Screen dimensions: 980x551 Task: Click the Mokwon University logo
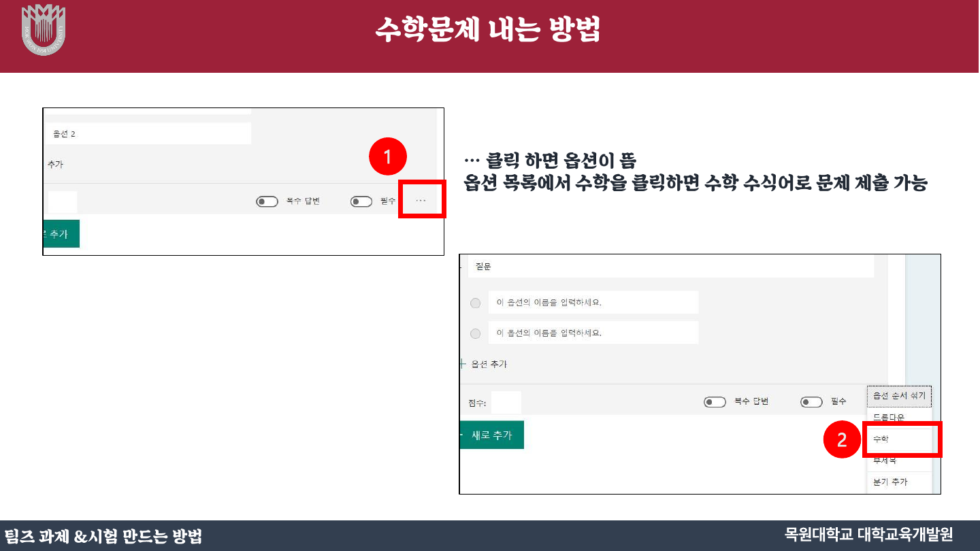point(44,29)
